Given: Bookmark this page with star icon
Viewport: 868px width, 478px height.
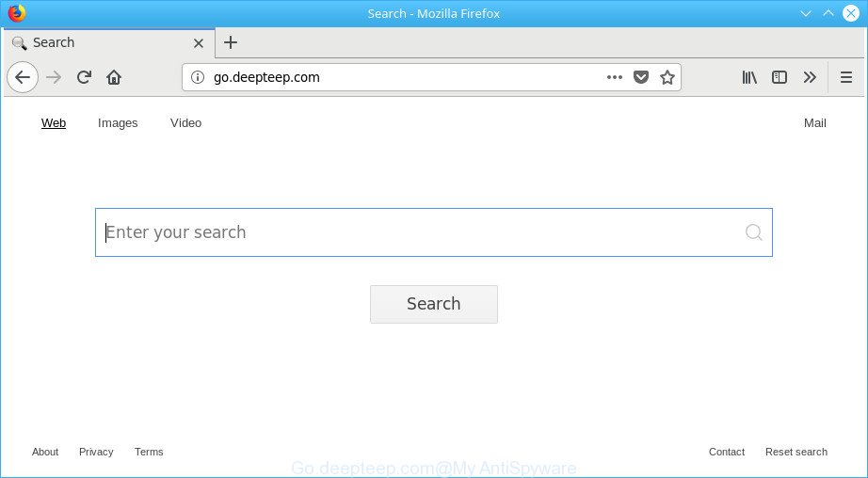Looking at the screenshot, I should (x=667, y=77).
